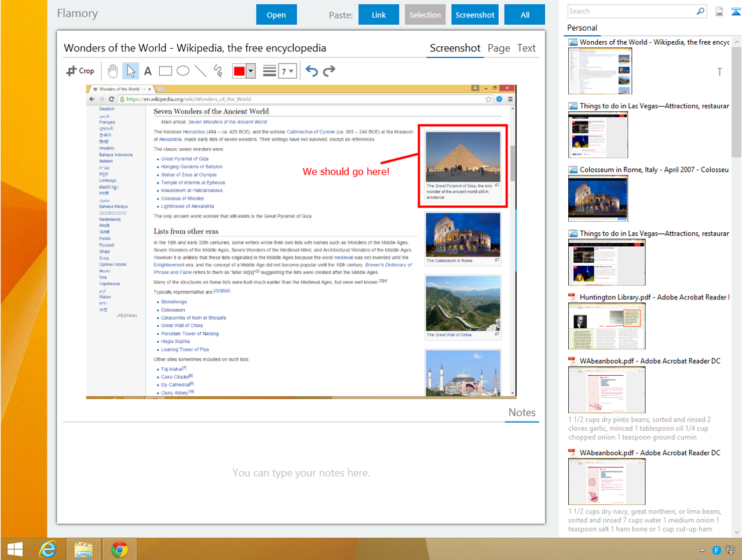Click the navy beans recipe excerpt
The height and width of the screenshot is (560, 742).
(x=645, y=520)
